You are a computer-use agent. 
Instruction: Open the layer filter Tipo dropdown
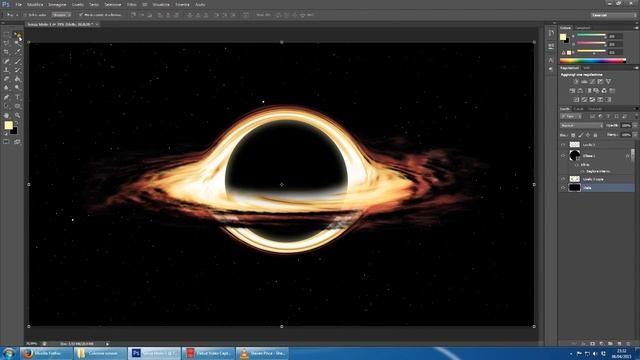(x=571, y=117)
